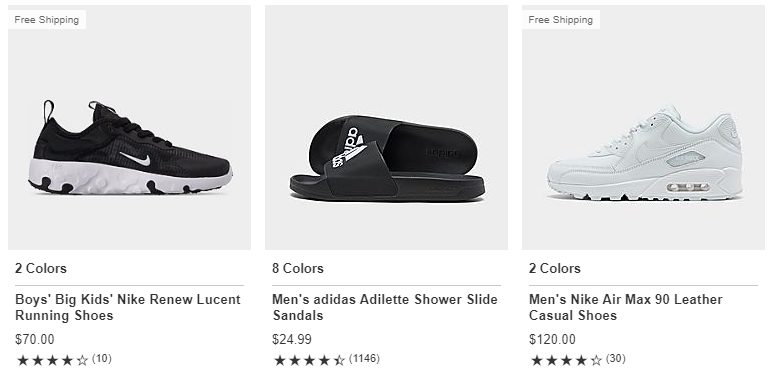Viewport: 780px width, 374px height.
Task: Open the adidas Adilette slide sandals image
Action: (x=386, y=127)
